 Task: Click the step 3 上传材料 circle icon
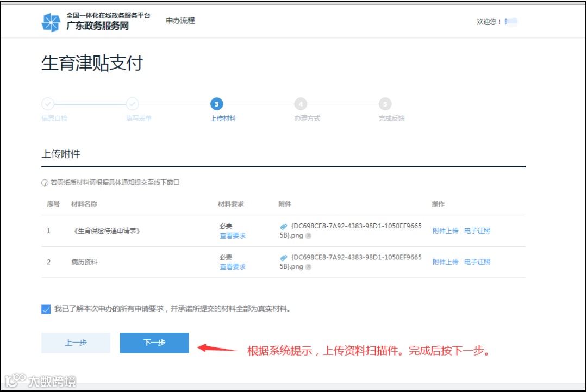pos(217,104)
